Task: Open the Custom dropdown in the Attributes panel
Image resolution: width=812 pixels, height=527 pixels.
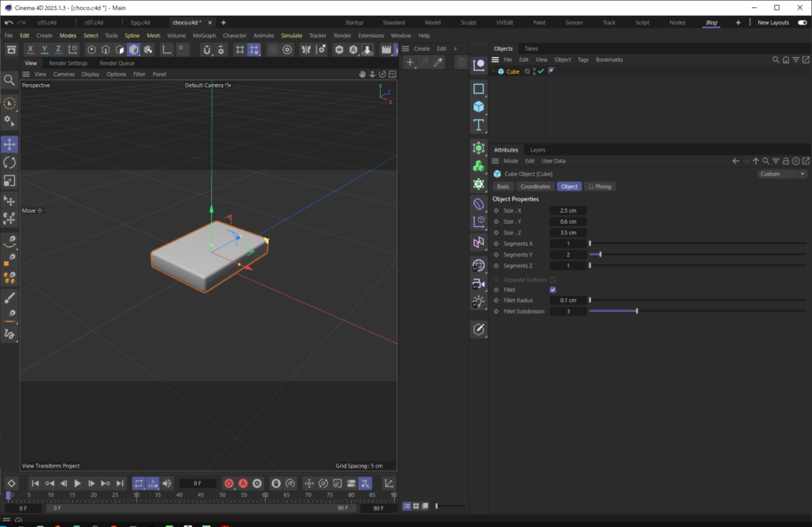Action: (x=782, y=173)
